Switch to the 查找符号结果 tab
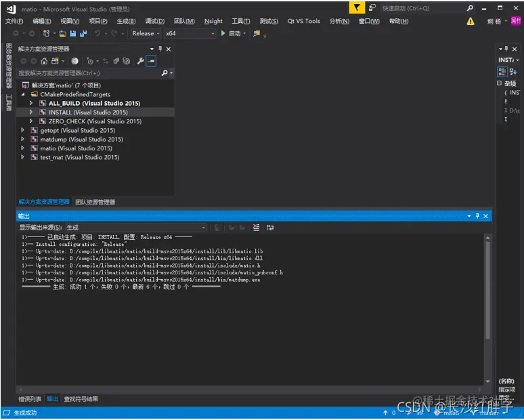 tap(81, 399)
